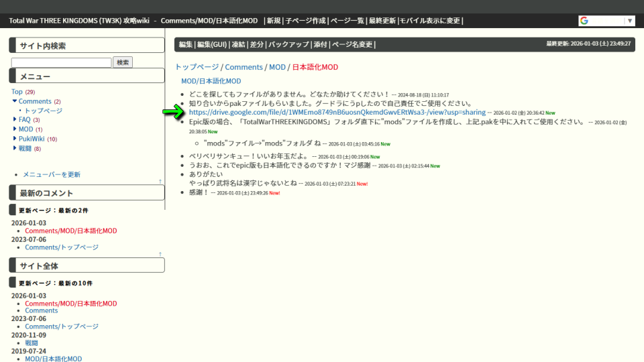Screen dimensions: 644x362
Task: Open バックアップ in the page toolbar
Action: click(288, 44)
